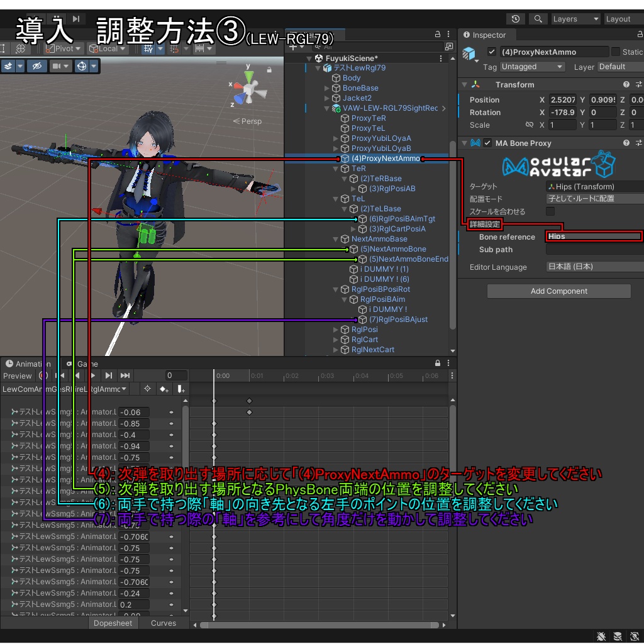
Task: Tick the スケールを合わせる checkbox
Action: 550,211
